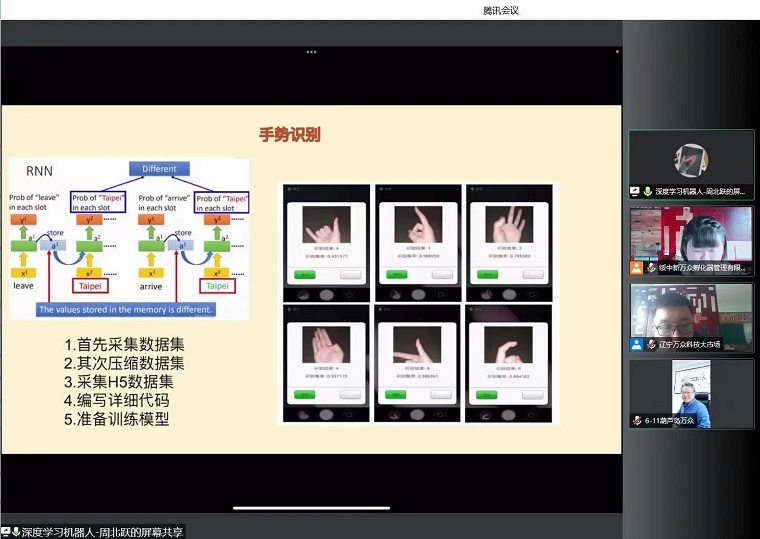
Task: Click screen-share icon in 深度学习机器人 participant tile
Action: pos(634,191)
